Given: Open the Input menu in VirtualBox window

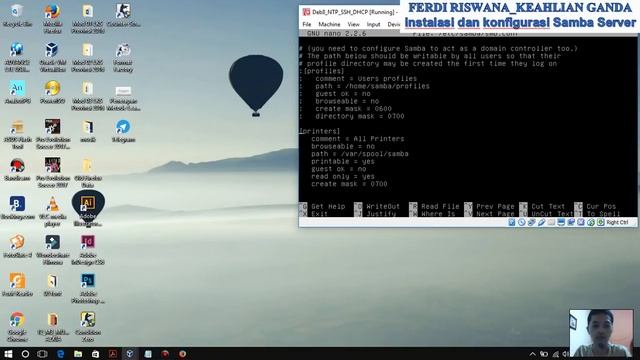Looking at the screenshot, I should [x=373, y=24].
